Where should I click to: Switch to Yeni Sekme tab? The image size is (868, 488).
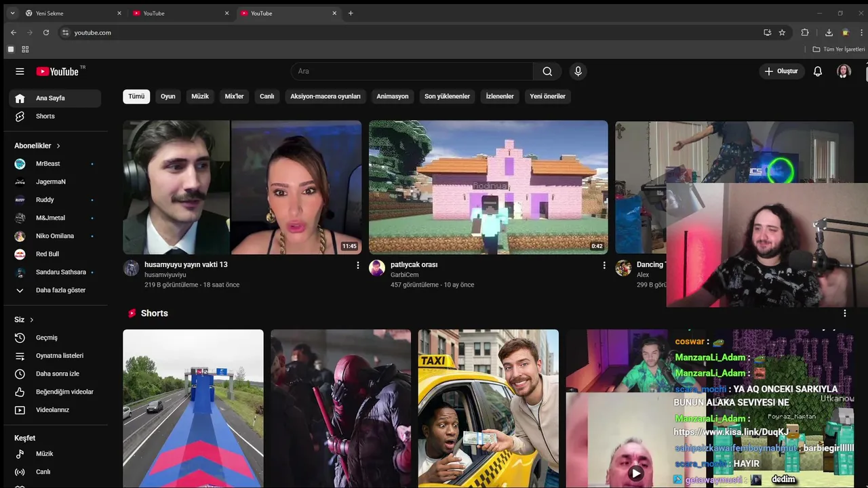73,13
